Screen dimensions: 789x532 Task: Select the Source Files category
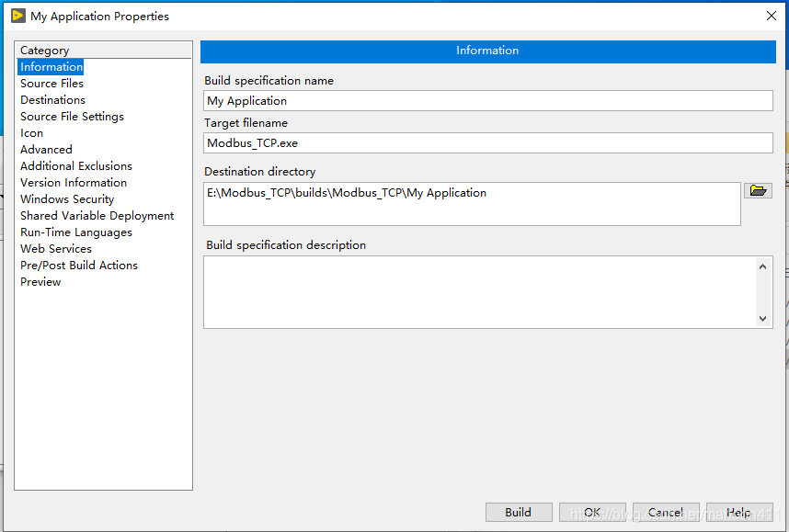(51, 84)
